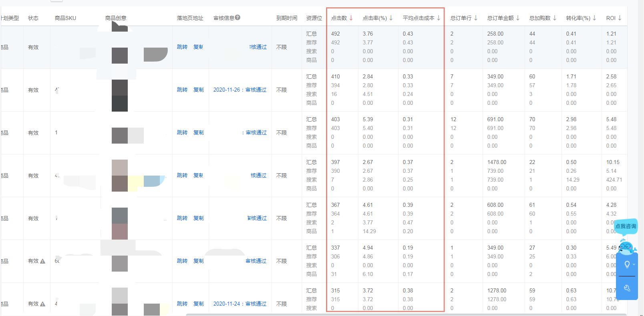Image resolution: width=644 pixels, height=316 pixels.
Task: Click the 4.51 click-rate value
Action: click(368, 94)
